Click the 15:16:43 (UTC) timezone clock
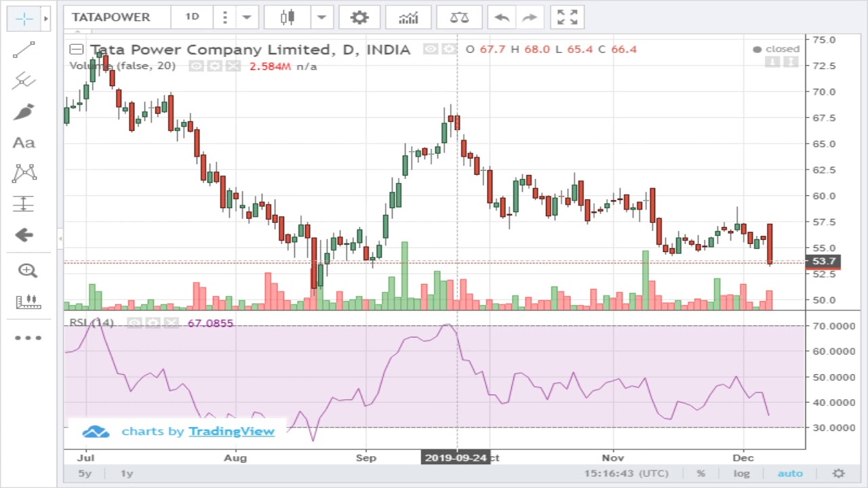 626,474
